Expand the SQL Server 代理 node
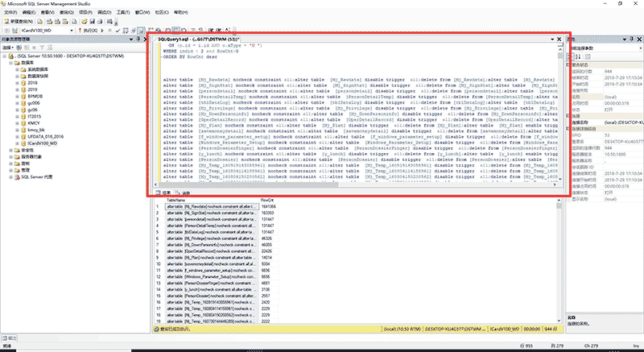This screenshot has height=352, width=644. (11, 177)
